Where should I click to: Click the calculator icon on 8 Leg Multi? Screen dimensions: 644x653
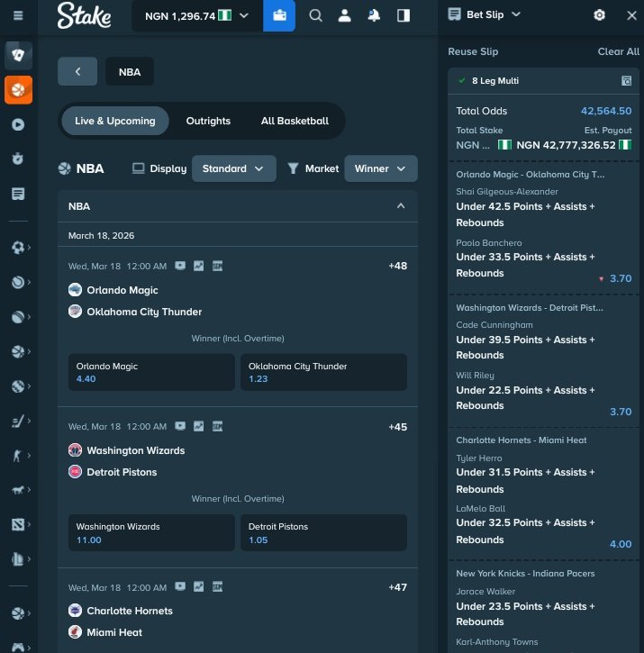point(626,81)
